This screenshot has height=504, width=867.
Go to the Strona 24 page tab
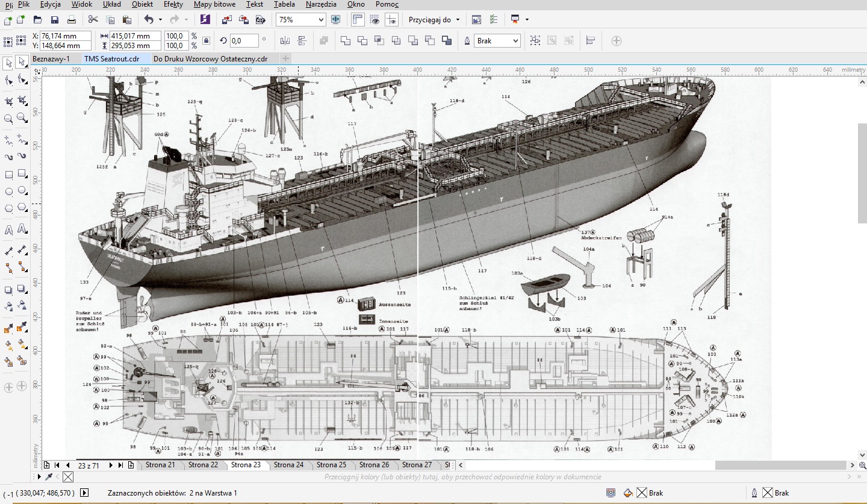point(288,465)
